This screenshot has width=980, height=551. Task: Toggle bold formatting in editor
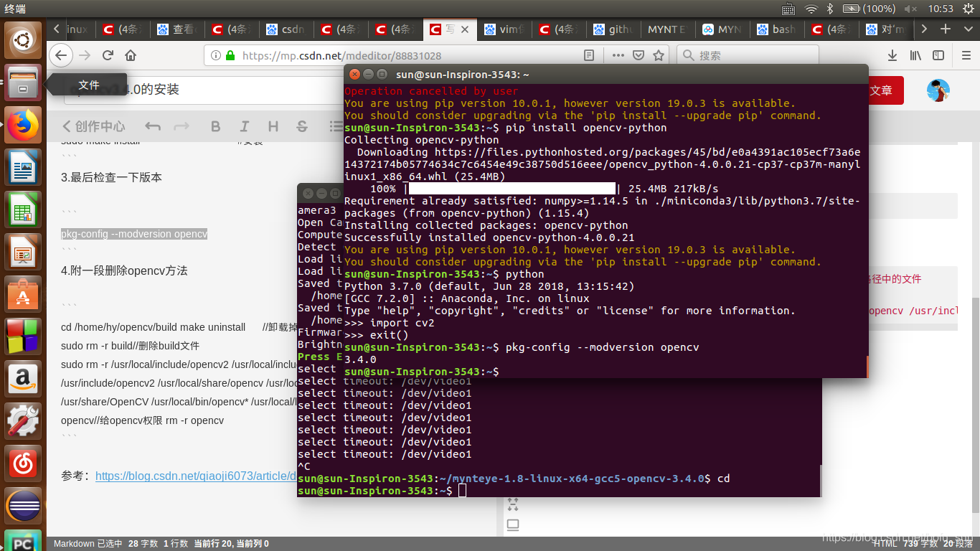[x=215, y=126]
